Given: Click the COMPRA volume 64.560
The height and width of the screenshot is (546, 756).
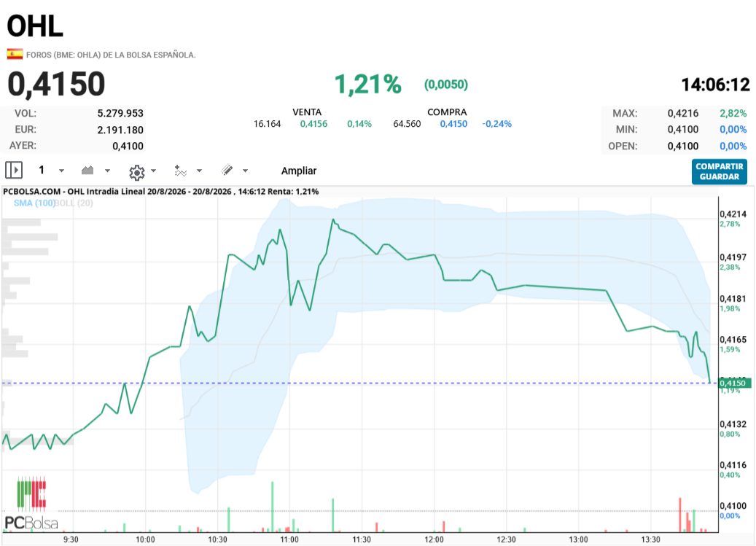Looking at the screenshot, I should click(407, 124).
